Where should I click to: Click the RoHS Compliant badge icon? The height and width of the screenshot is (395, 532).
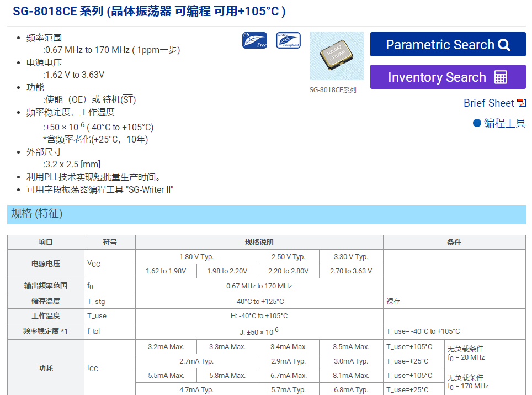pyautogui.click(x=288, y=40)
